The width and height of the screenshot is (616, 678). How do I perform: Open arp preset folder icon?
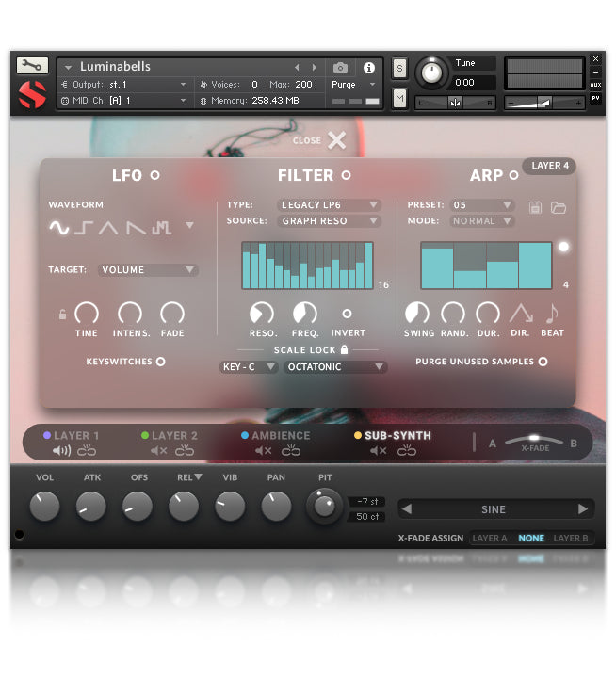pos(558,207)
